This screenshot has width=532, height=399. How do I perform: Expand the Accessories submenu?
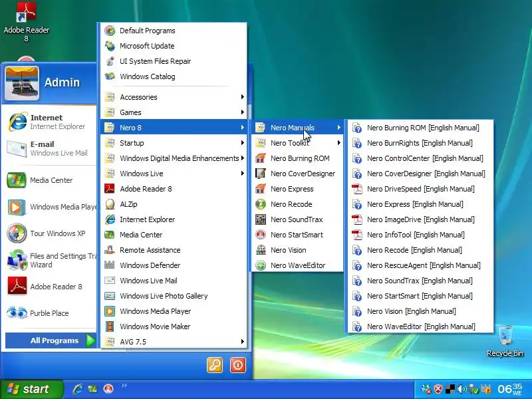pos(174,97)
